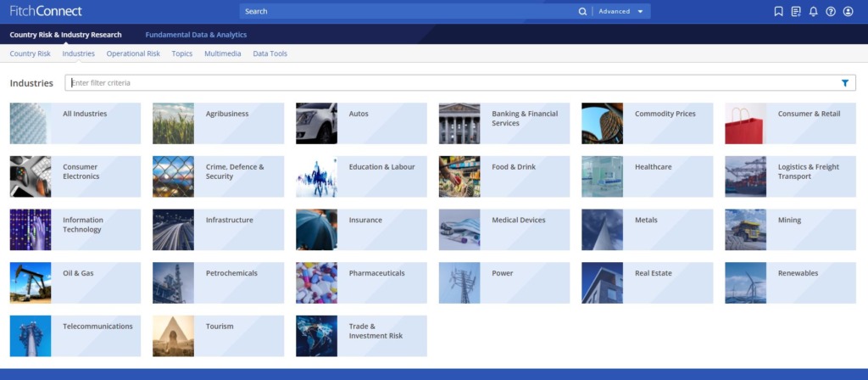This screenshot has height=380, width=868.
Task: Open the Data Tools menu
Action: click(x=270, y=53)
